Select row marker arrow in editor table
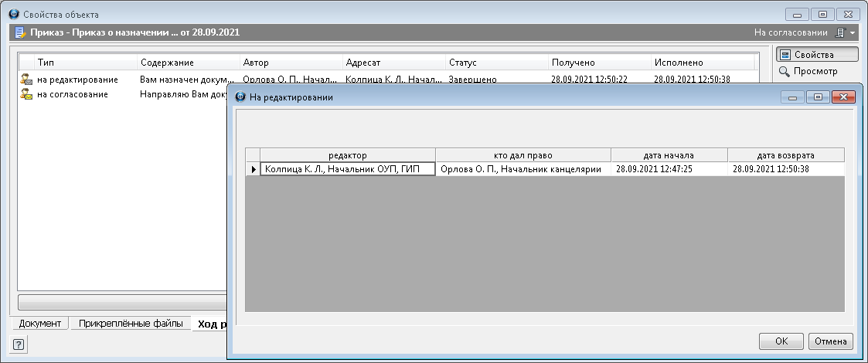This screenshot has width=868, height=363. tap(253, 169)
